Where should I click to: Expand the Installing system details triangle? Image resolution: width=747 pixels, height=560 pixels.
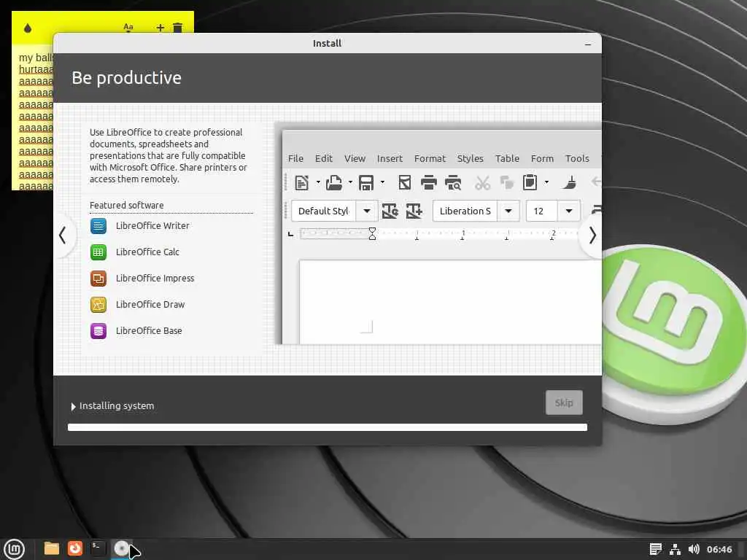(x=74, y=407)
